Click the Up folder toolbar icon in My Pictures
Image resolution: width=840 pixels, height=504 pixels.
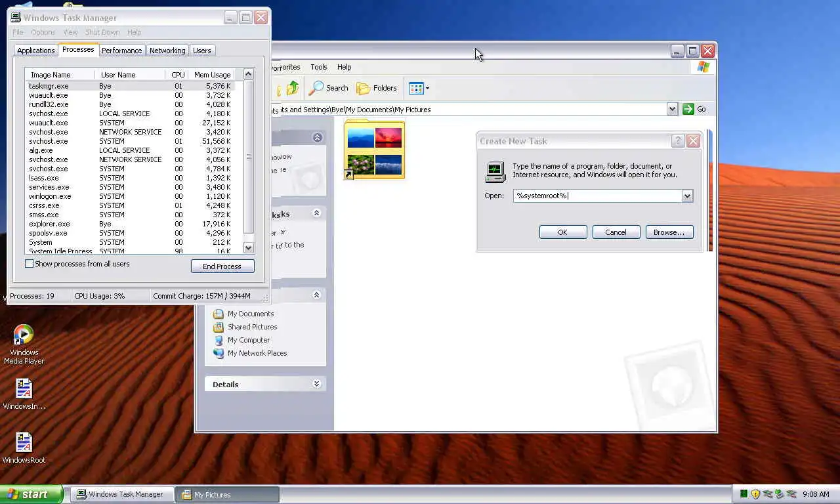291,88
